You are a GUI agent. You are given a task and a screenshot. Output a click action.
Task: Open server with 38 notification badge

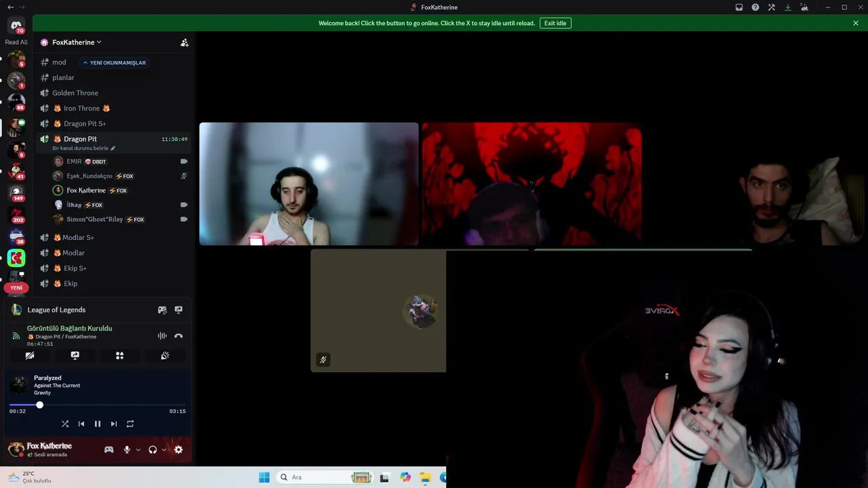point(16,236)
